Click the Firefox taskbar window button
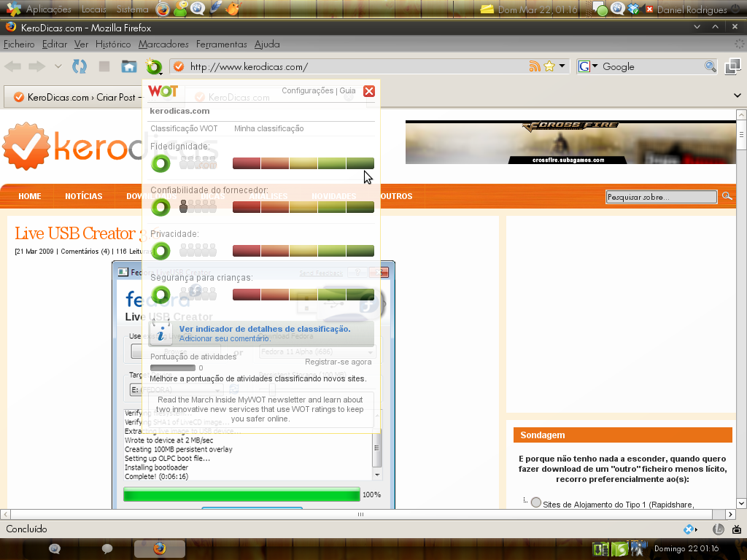This screenshot has height=560, width=747. coord(160,548)
